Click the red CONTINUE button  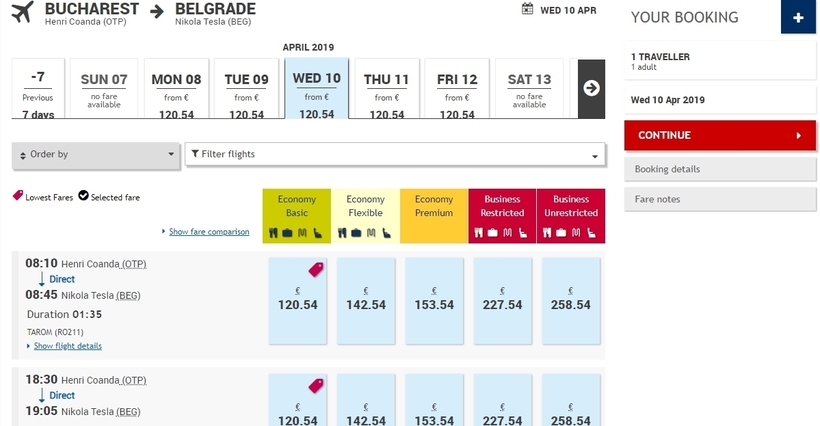[x=720, y=135]
